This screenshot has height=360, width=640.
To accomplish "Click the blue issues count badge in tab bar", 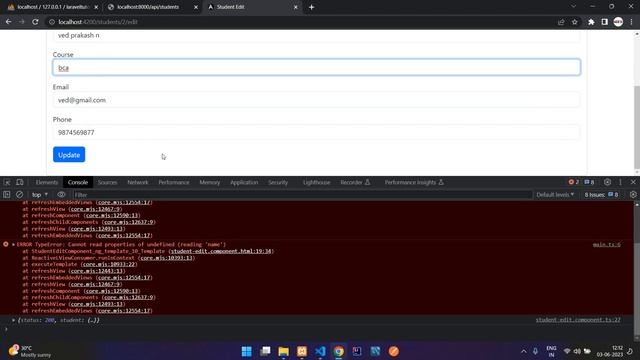I will (x=589, y=182).
